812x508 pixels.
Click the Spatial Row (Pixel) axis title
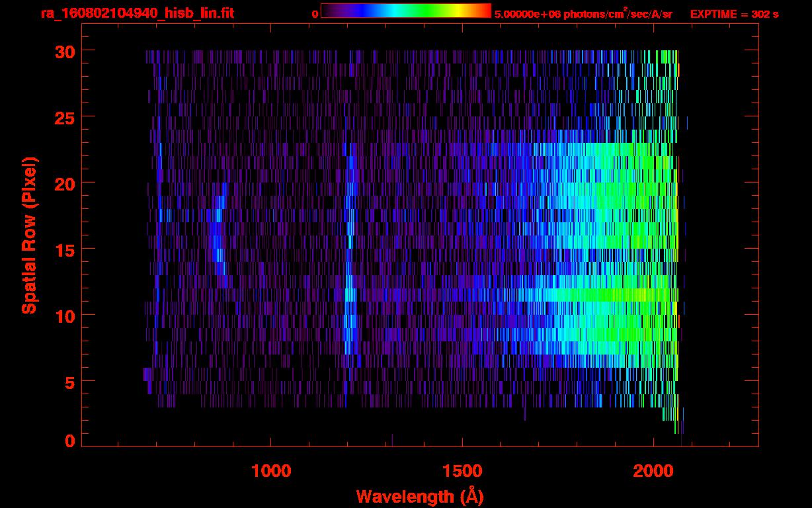(29, 235)
